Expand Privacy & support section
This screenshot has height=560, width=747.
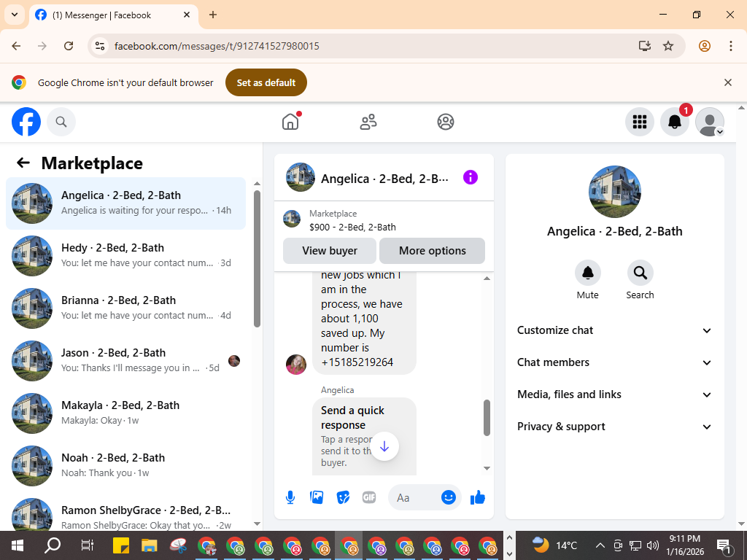tap(614, 427)
